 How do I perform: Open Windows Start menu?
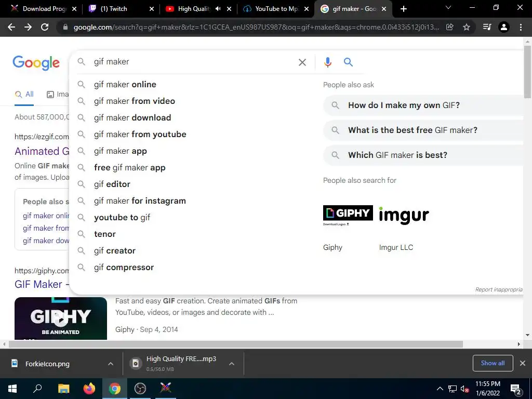(12, 389)
